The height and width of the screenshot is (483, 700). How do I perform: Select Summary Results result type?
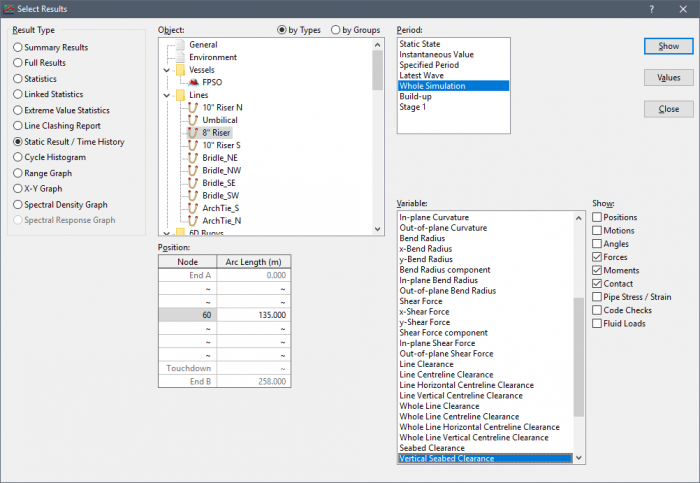(x=51, y=47)
